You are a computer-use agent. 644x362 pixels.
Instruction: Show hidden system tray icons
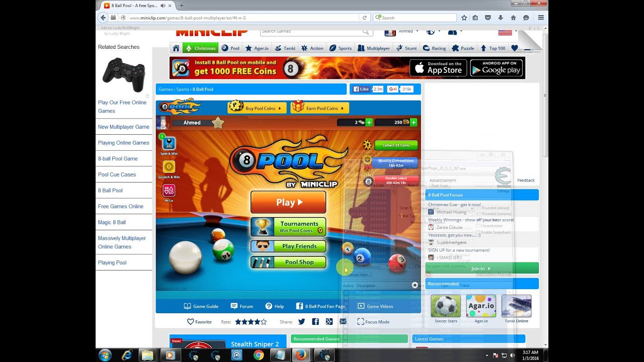pyautogui.click(x=487, y=355)
